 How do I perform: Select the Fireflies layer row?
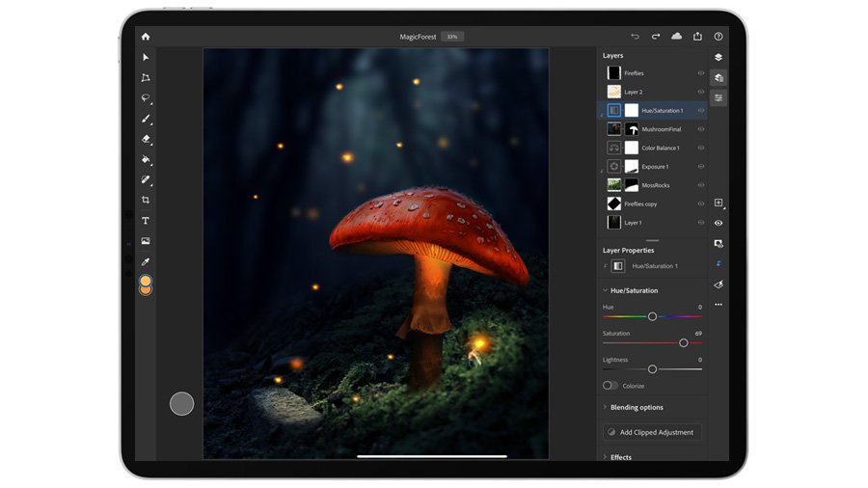point(653,73)
